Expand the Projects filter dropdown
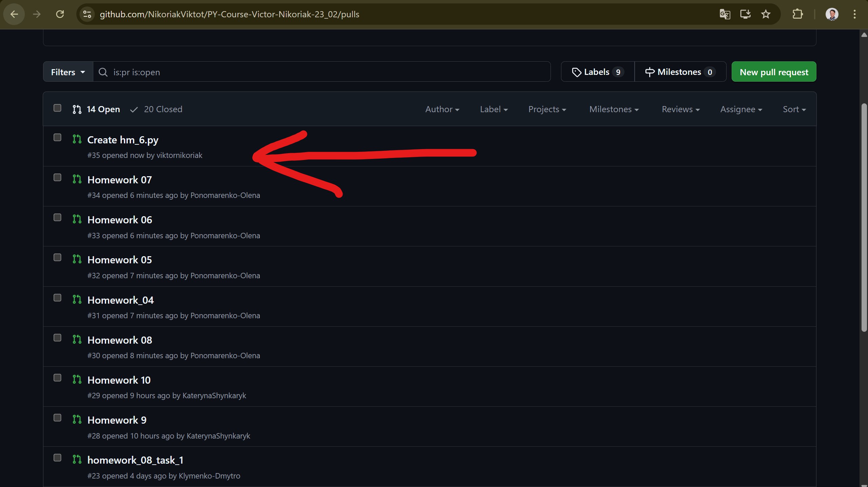 pos(547,109)
